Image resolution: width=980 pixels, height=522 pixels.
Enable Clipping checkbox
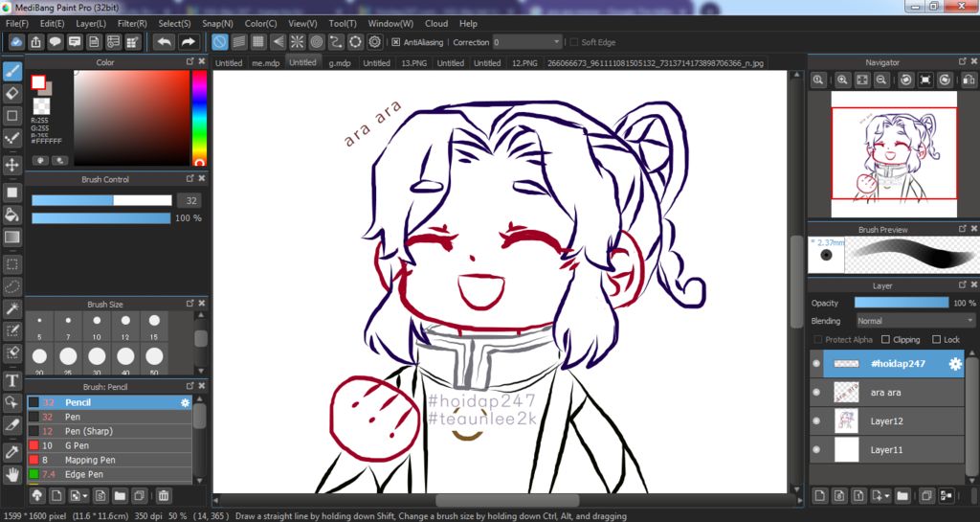click(885, 339)
